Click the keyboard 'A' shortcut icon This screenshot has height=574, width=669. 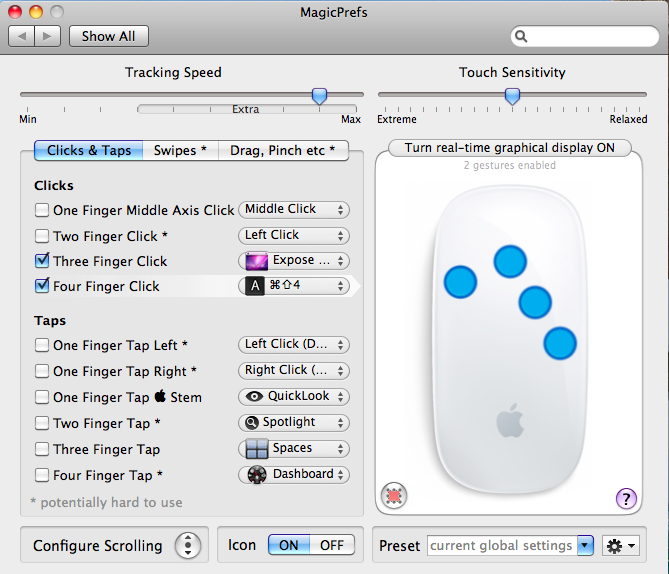255,286
